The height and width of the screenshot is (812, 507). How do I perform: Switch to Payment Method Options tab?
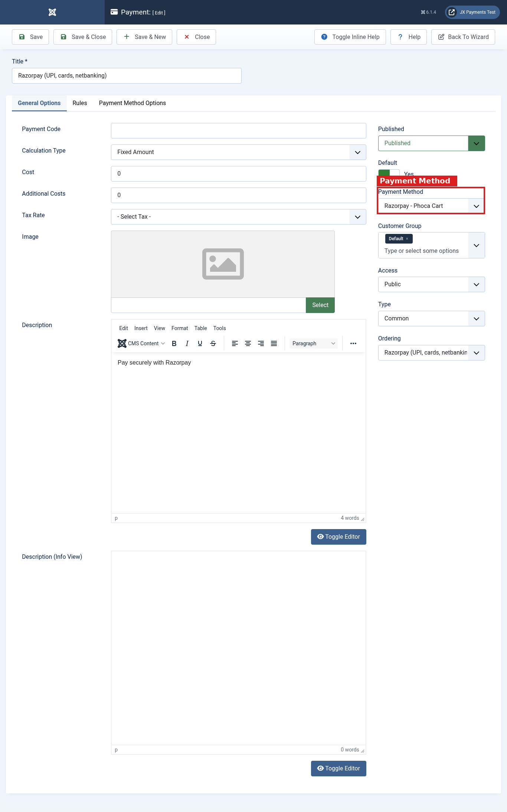pos(133,103)
